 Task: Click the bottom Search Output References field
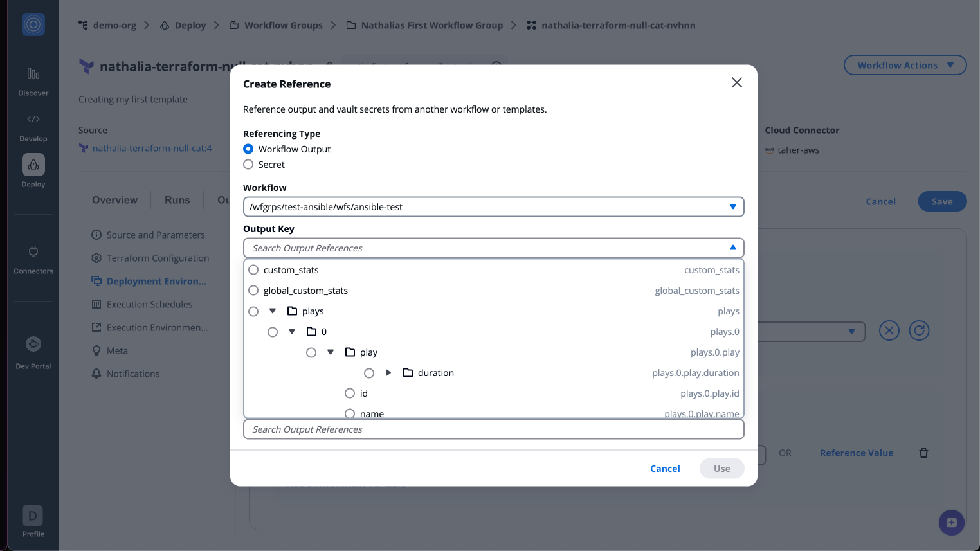[493, 429]
